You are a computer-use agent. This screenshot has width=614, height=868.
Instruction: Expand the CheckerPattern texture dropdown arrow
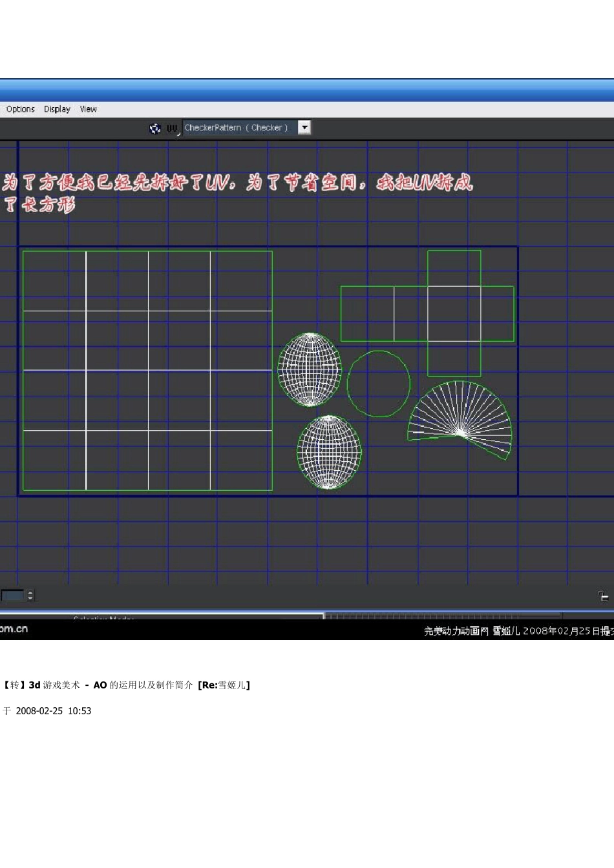[x=305, y=128]
